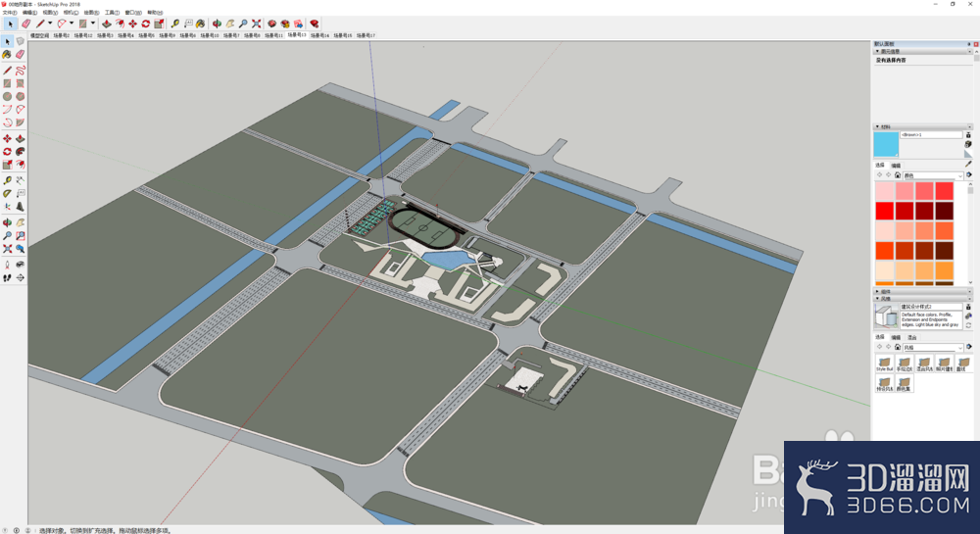This screenshot has width=980, height=534.
Task: Pick the eyedropper sample paint icon
Action: click(x=968, y=165)
